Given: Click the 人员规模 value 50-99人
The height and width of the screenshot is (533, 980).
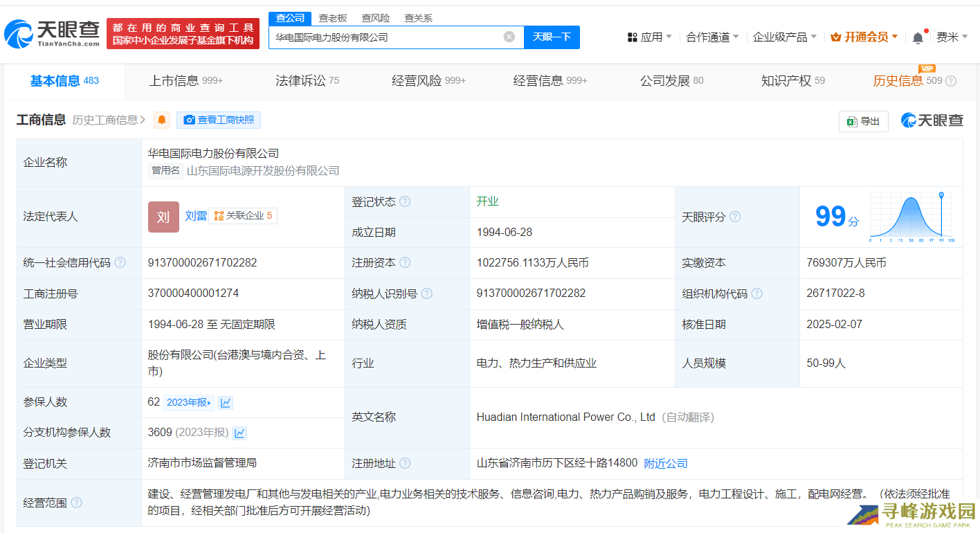Looking at the screenshot, I should [x=826, y=363].
